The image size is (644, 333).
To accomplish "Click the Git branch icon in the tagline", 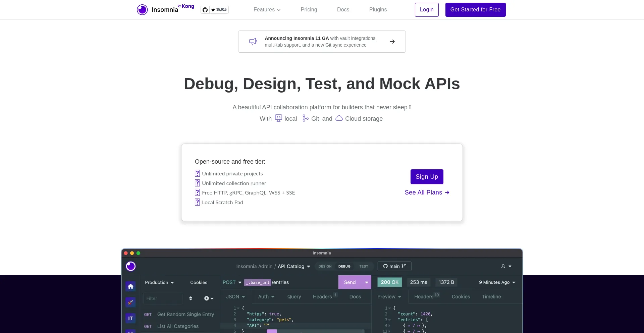I will tap(305, 118).
